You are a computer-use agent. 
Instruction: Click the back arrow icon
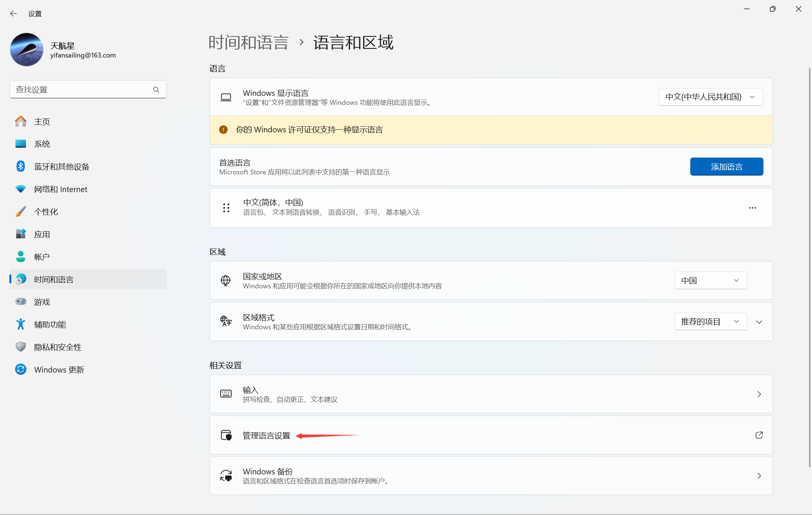[14, 14]
